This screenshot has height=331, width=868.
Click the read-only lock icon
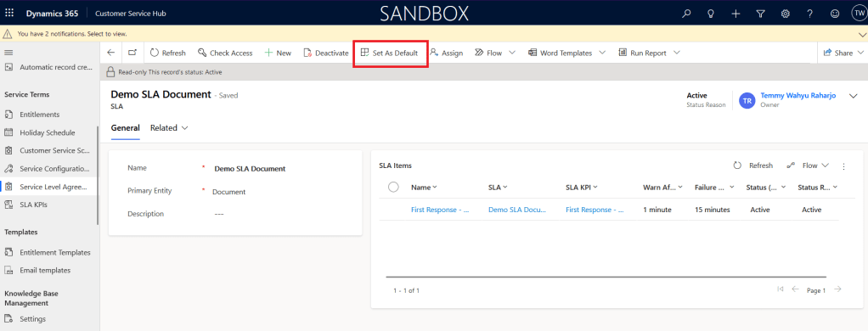pyautogui.click(x=110, y=72)
